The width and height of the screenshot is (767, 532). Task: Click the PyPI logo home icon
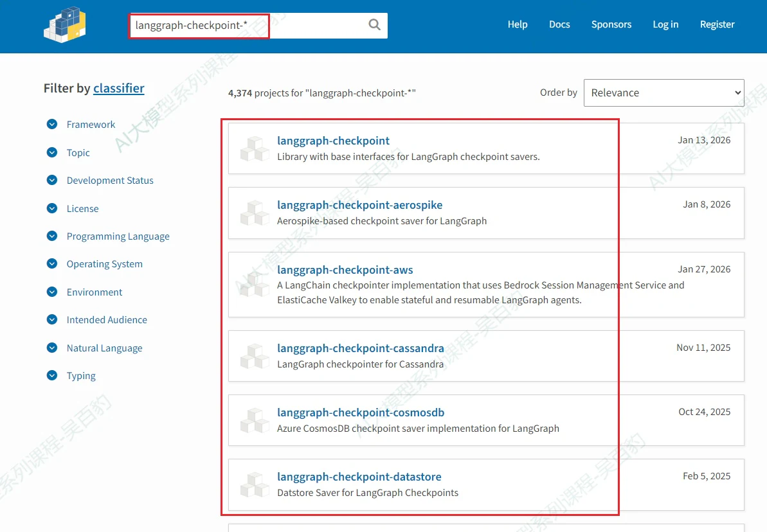[x=64, y=25]
